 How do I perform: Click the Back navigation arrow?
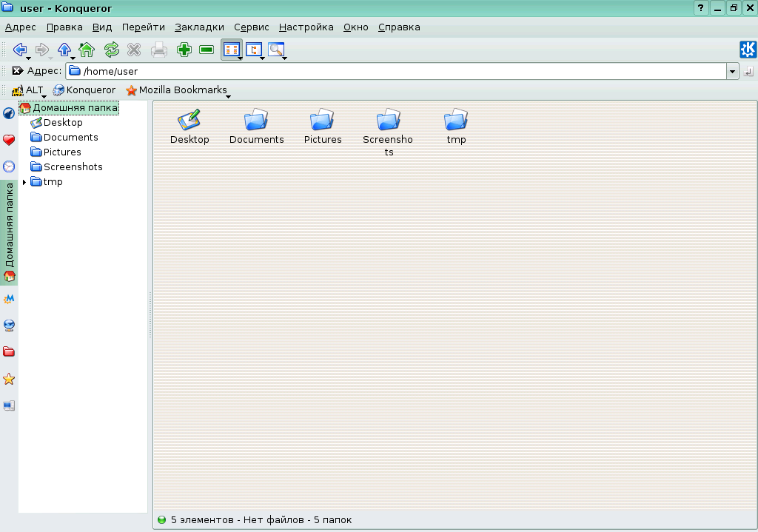click(x=19, y=50)
